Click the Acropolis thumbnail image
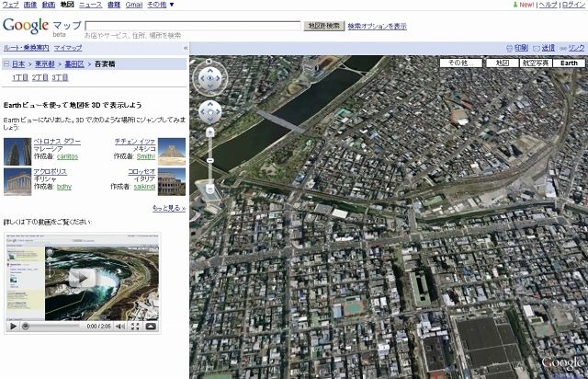 point(17,182)
